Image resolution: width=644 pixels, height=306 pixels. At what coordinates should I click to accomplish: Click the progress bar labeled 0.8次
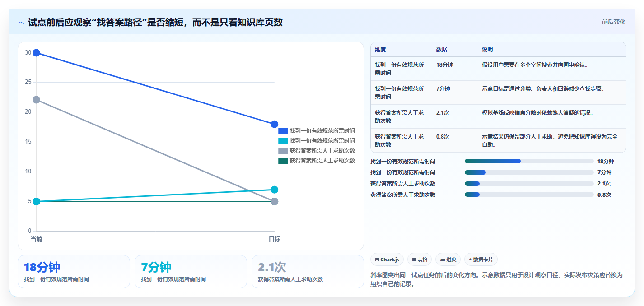pos(529,195)
